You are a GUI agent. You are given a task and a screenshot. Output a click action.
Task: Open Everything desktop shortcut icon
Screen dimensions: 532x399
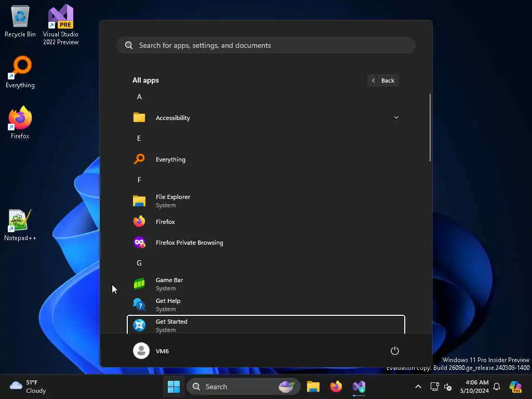[x=20, y=72]
